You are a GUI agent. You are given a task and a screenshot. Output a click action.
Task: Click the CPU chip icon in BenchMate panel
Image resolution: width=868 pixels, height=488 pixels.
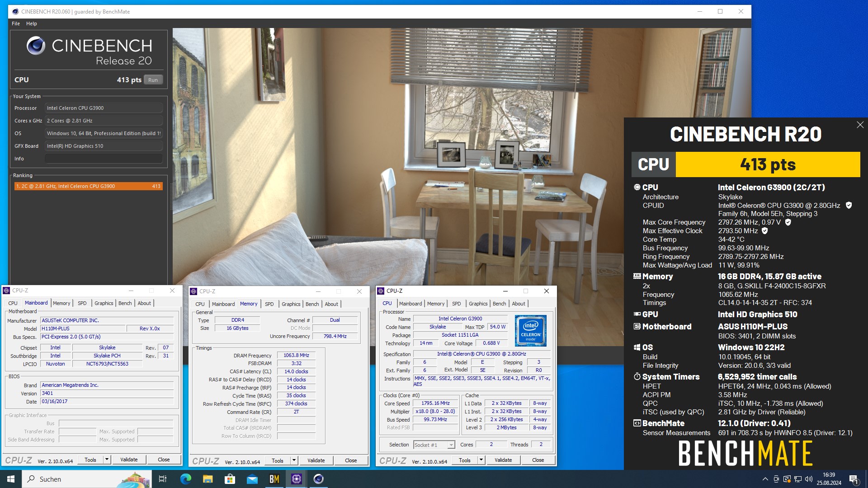[x=637, y=187]
